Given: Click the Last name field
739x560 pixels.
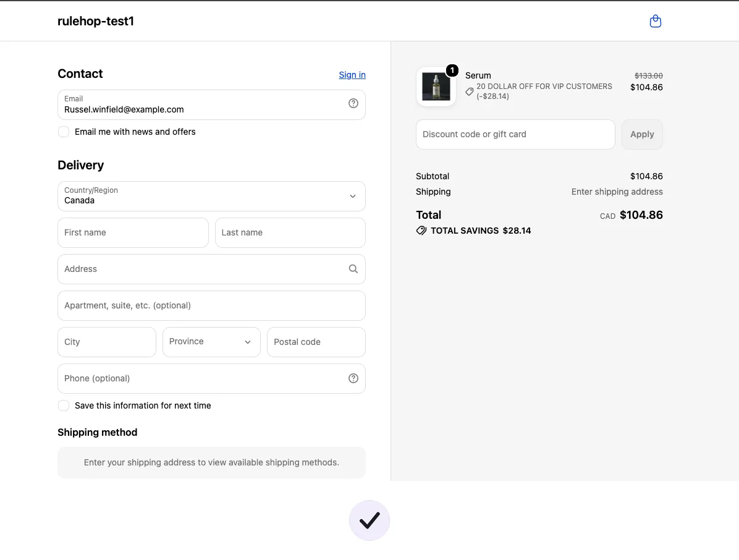Looking at the screenshot, I should pyautogui.click(x=290, y=232).
